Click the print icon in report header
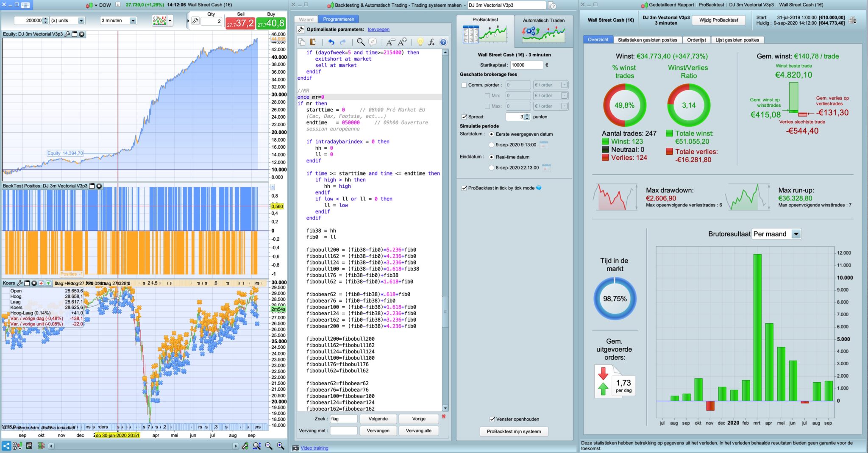Viewport: 868px width, 453px height. point(853,20)
